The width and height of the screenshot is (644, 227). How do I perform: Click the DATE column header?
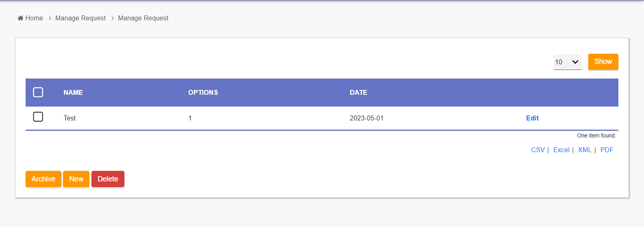[x=358, y=93]
